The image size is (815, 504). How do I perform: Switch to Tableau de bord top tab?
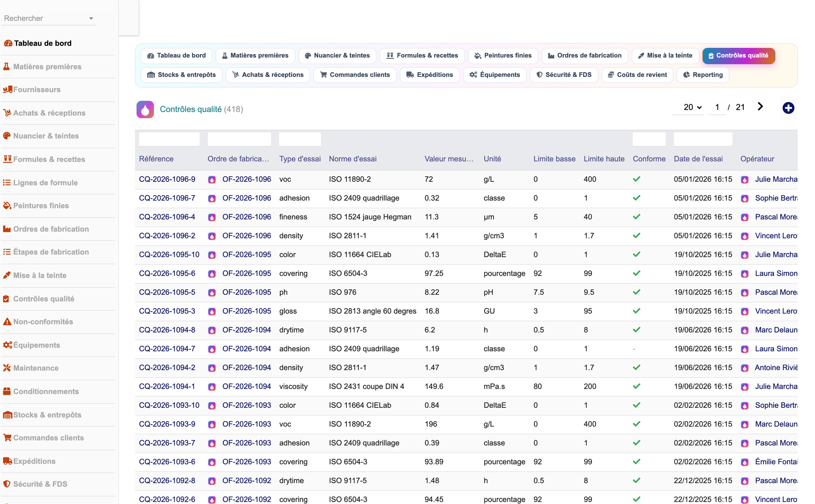(177, 56)
